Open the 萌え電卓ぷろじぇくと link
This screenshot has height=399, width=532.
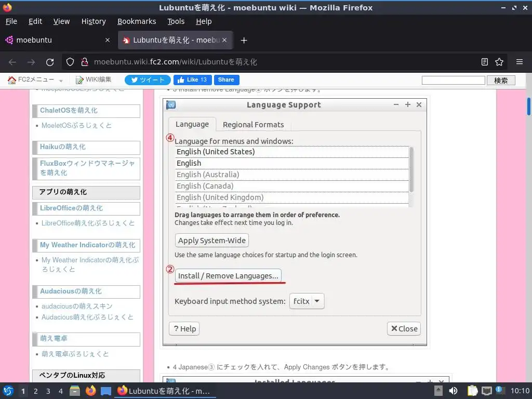(75, 354)
